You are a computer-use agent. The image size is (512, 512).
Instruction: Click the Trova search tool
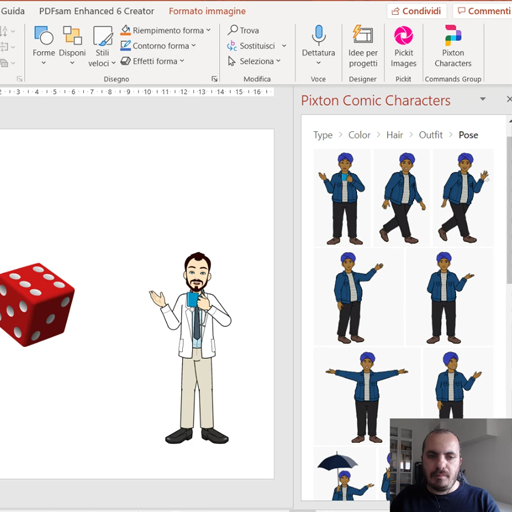pyautogui.click(x=243, y=30)
